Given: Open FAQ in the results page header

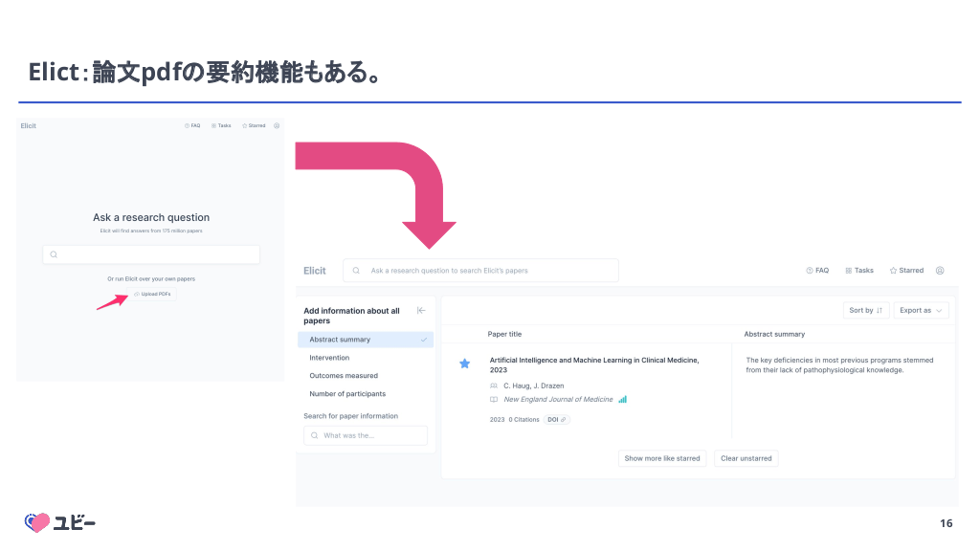Looking at the screenshot, I should [x=817, y=271].
